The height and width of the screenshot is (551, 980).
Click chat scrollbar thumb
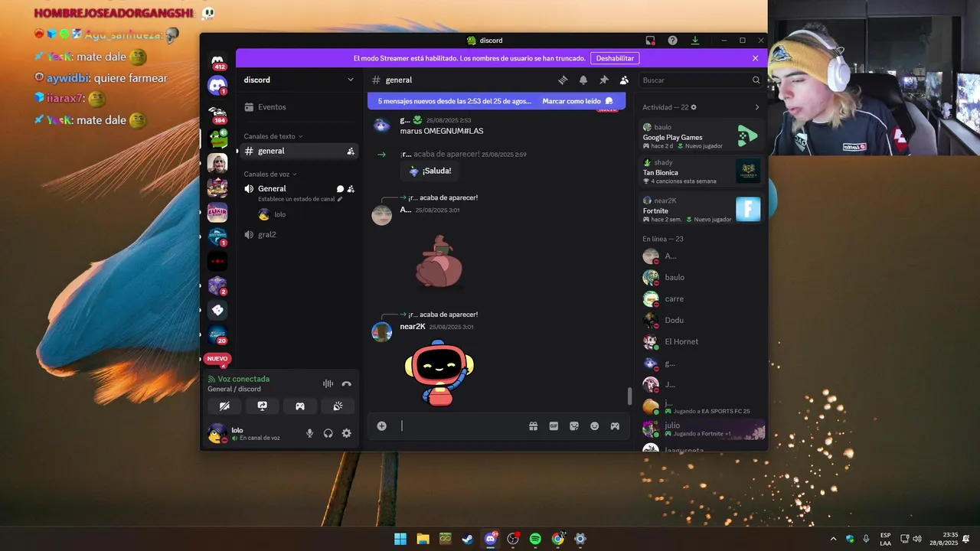[630, 396]
